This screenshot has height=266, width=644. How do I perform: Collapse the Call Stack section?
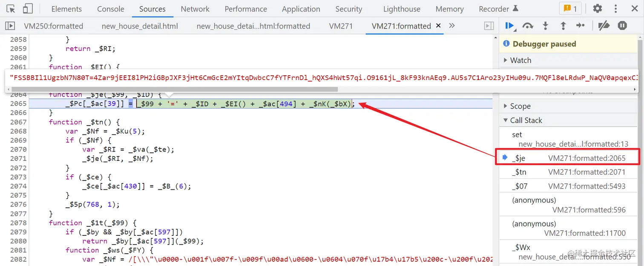tap(569, 120)
